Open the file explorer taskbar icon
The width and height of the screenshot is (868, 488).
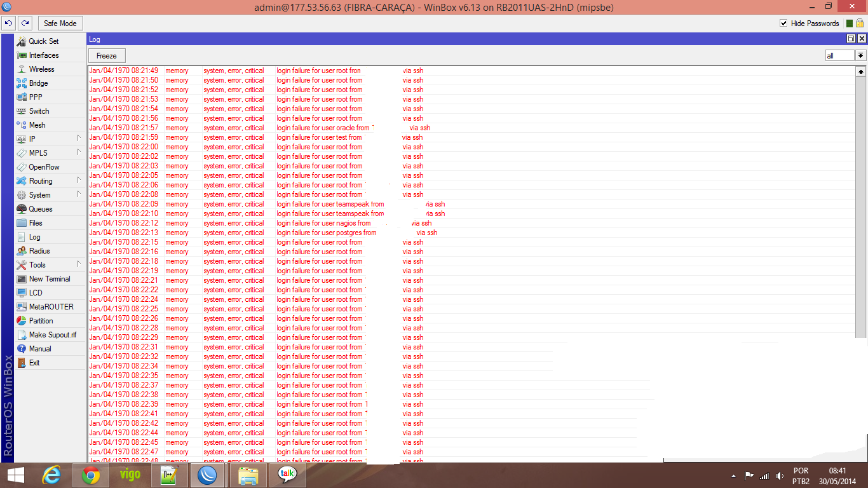coord(248,475)
